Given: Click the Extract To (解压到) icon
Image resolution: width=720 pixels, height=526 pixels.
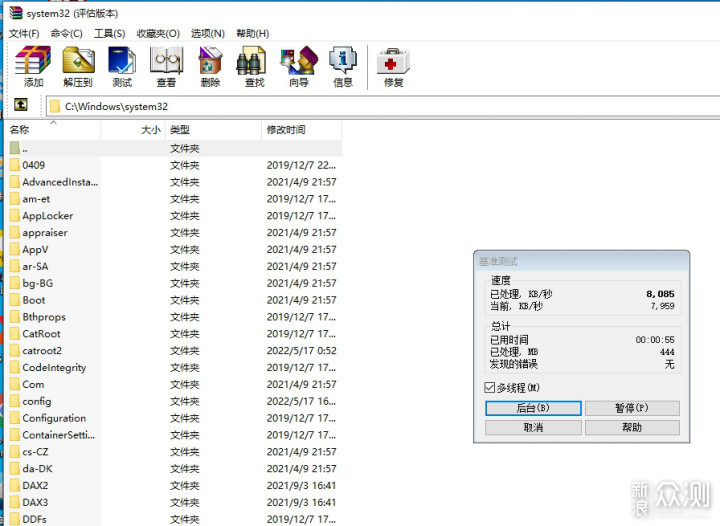Looking at the screenshot, I should click(78, 60).
